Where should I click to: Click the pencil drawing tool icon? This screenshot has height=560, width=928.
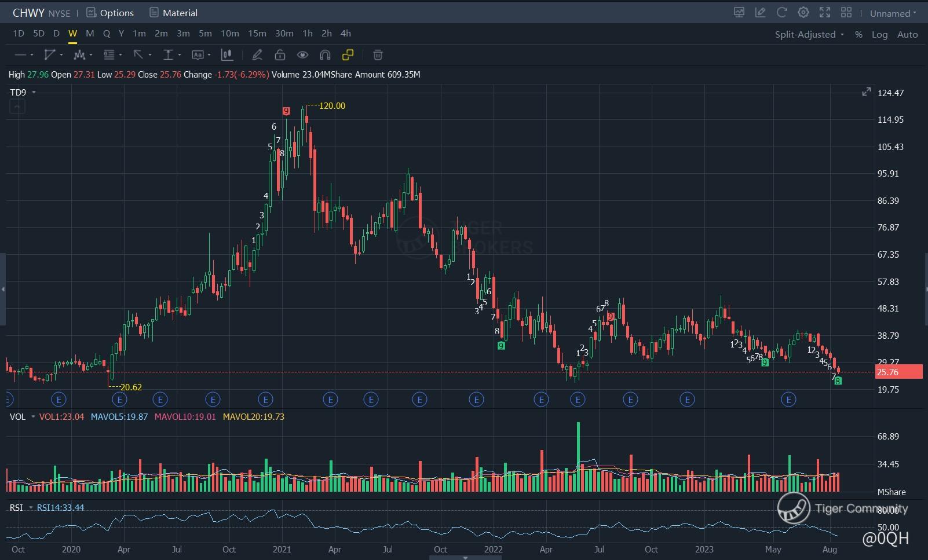(257, 55)
